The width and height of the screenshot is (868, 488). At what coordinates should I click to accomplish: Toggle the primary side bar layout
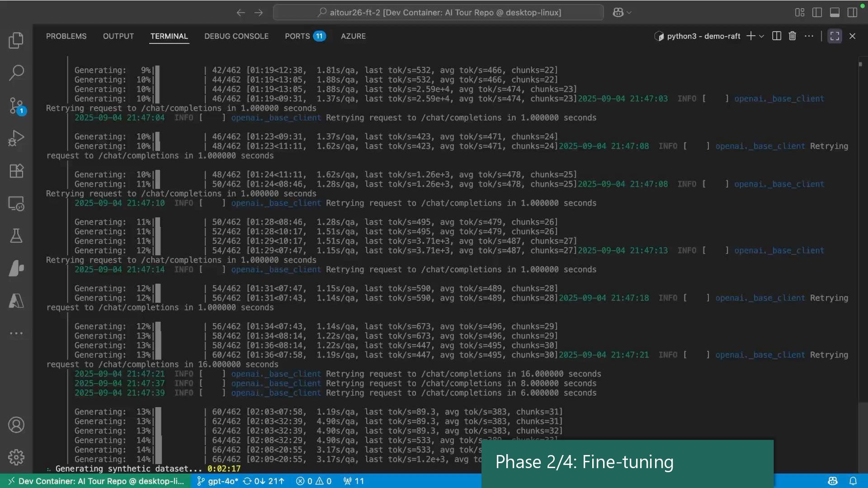click(x=817, y=13)
